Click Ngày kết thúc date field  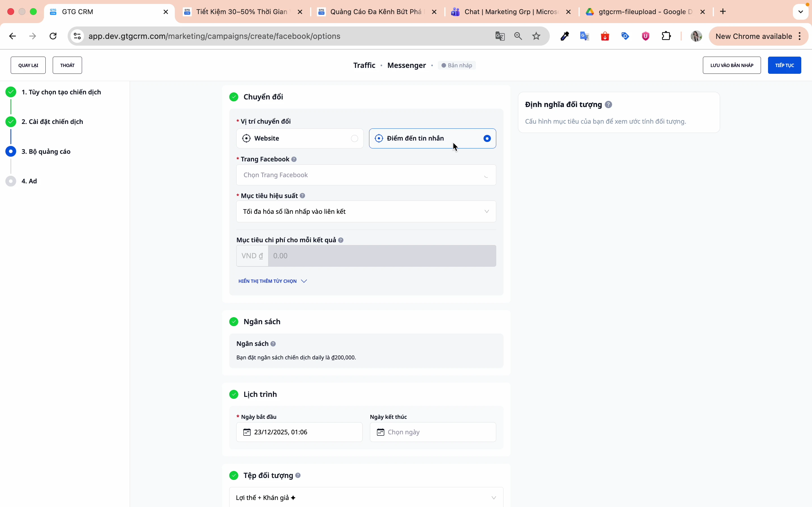[433, 432]
